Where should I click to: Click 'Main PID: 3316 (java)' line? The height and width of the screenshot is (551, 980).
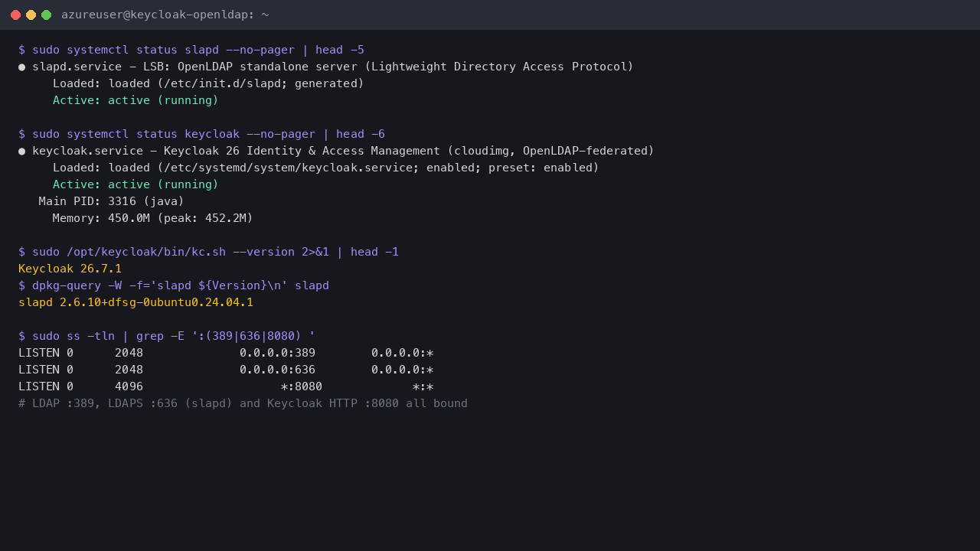pyautogui.click(x=112, y=201)
